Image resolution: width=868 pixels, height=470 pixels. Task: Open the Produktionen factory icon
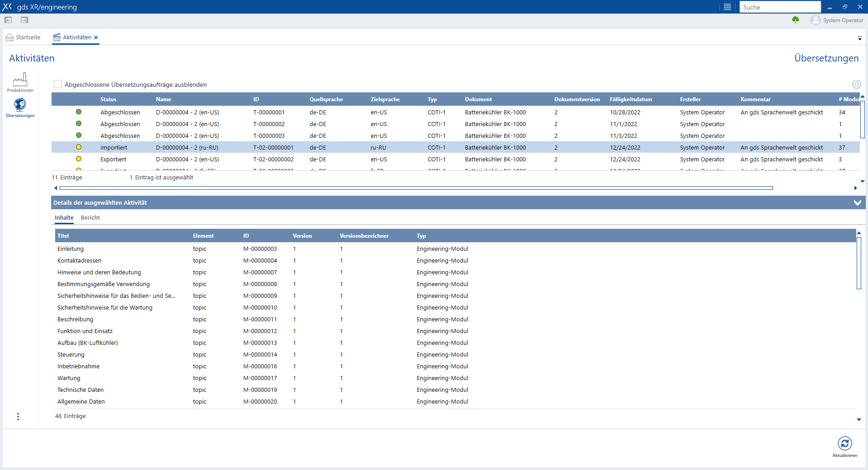pos(20,80)
